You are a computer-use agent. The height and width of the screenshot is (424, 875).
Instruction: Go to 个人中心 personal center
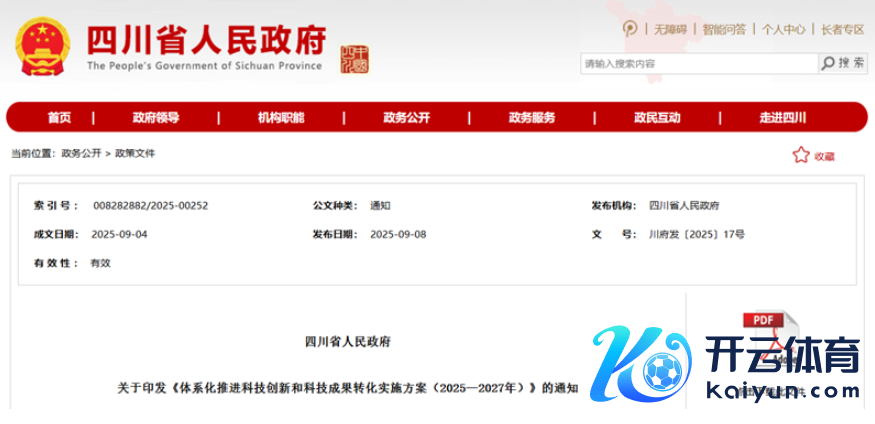coord(783,30)
